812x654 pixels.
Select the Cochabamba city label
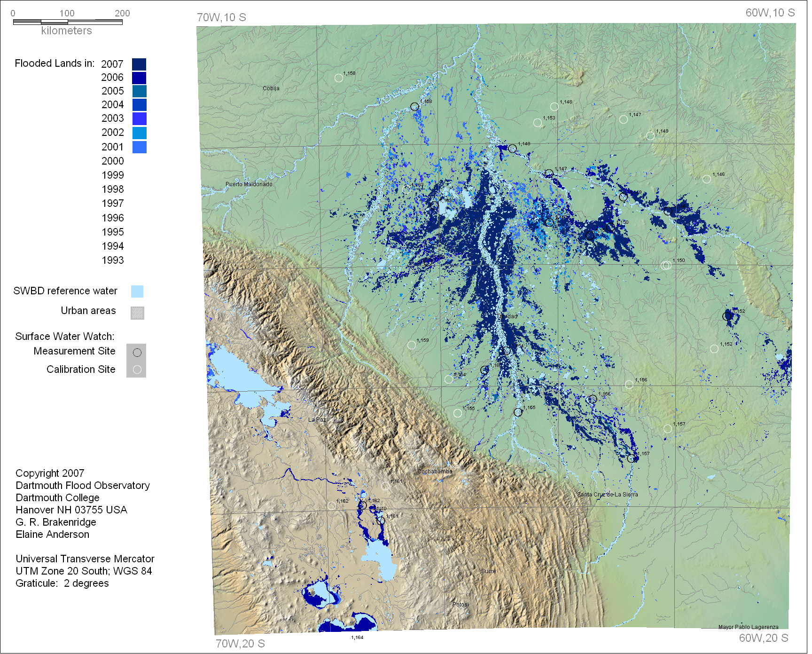(435, 472)
